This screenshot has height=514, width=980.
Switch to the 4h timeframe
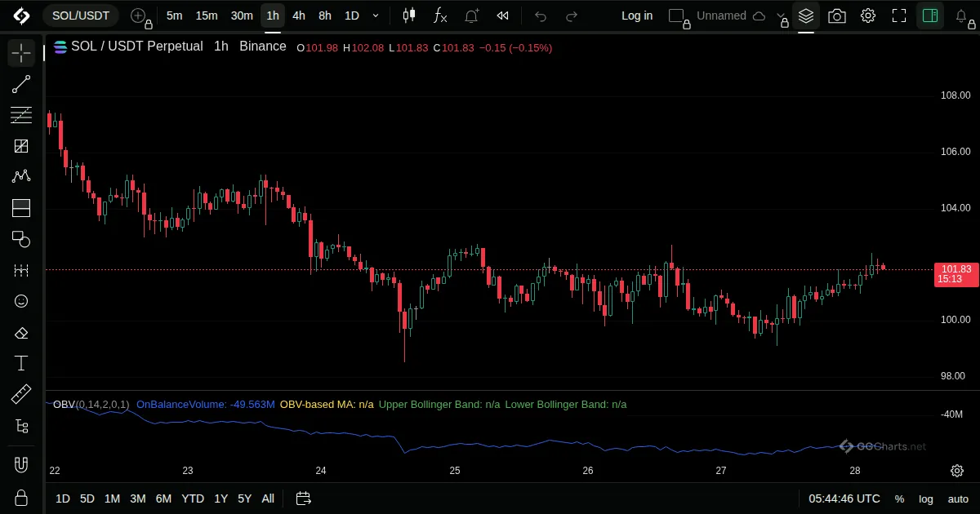coord(299,16)
